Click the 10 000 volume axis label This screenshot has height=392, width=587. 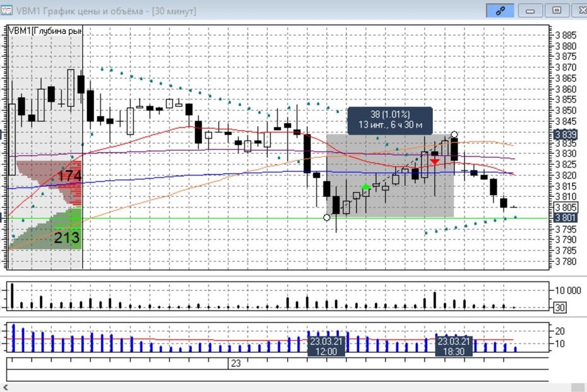point(568,290)
